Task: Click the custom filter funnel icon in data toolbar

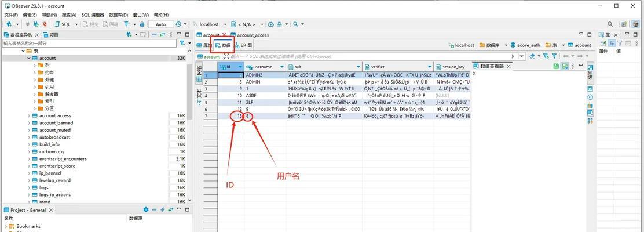Action: point(554,56)
